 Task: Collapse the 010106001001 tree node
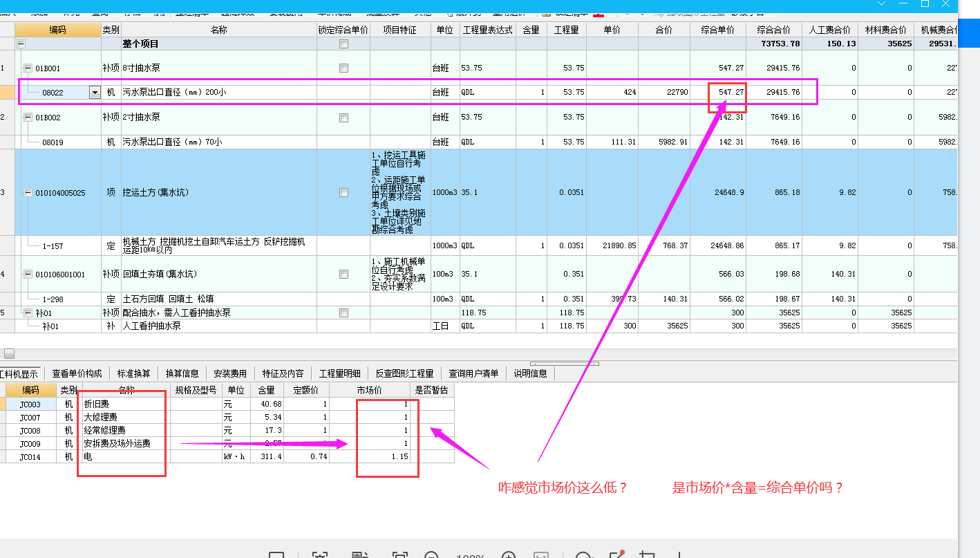(28, 275)
